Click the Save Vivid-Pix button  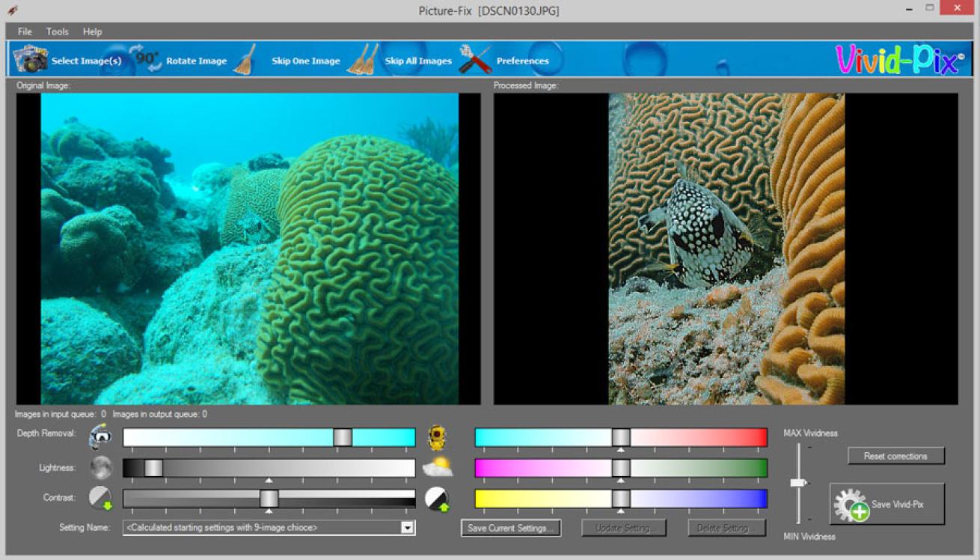click(x=887, y=505)
